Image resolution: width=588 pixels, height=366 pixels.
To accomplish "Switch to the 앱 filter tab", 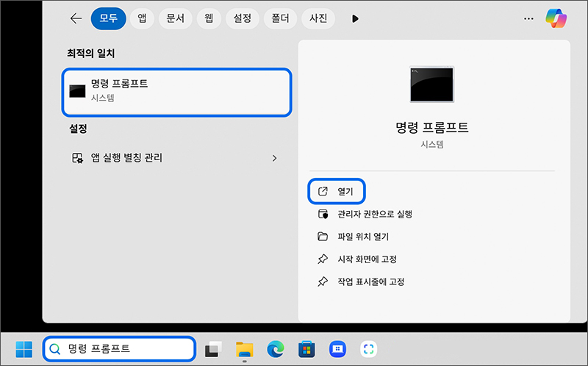I will click(x=142, y=18).
